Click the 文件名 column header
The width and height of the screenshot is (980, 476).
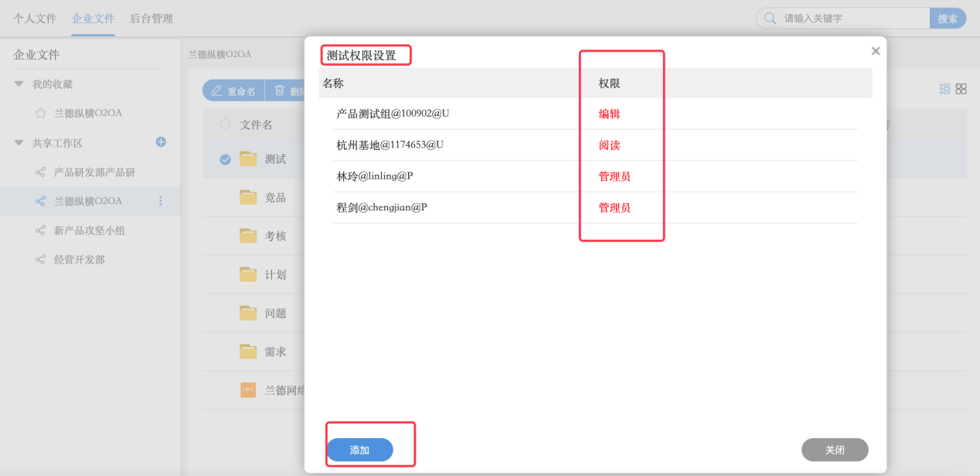(257, 124)
